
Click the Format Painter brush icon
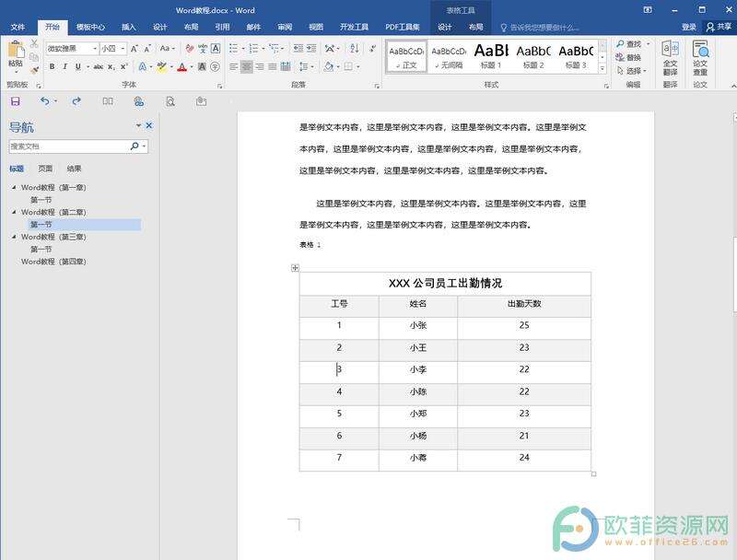click(x=34, y=71)
